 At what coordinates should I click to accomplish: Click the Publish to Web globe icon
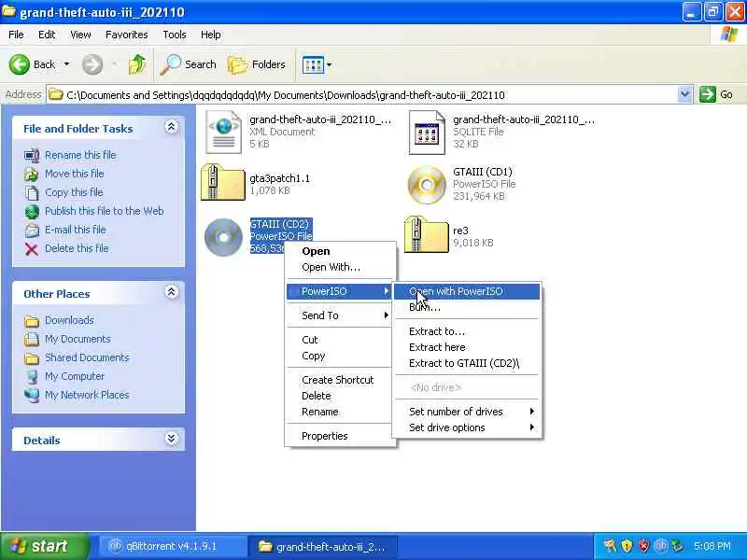pos(32,212)
